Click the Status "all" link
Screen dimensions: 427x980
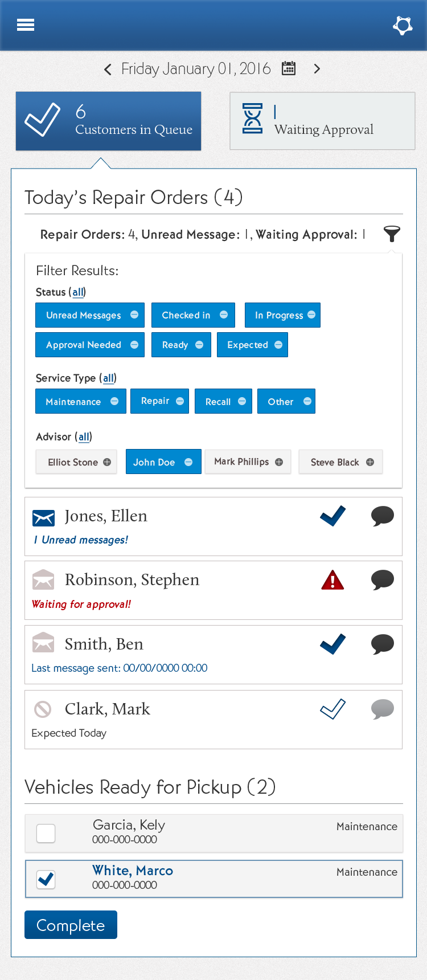(x=78, y=292)
